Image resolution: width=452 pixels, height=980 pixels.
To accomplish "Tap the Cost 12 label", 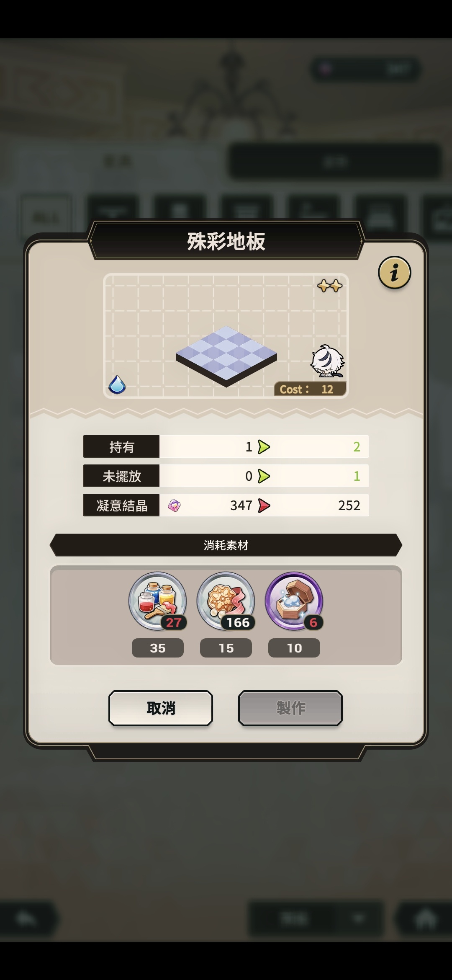I will click(x=310, y=389).
